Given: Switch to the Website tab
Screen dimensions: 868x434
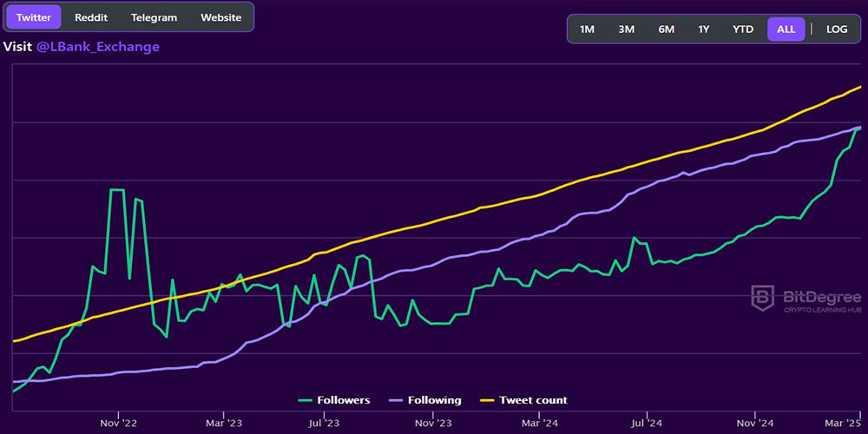Looking at the screenshot, I should click(220, 17).
